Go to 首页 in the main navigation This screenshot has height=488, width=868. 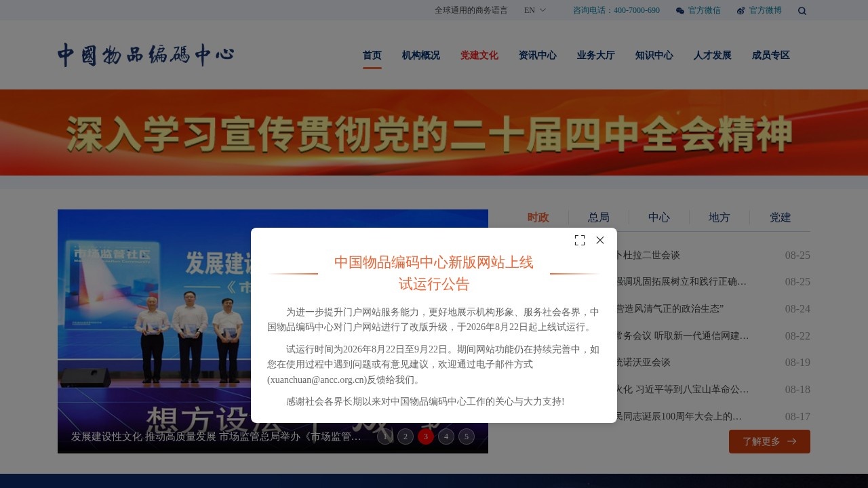[x=372, y=56]
